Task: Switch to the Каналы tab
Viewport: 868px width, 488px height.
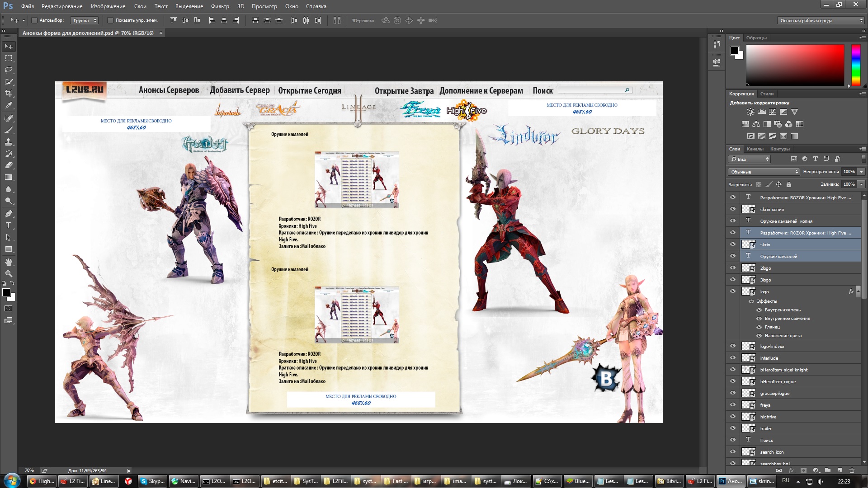Action: (x=755, y=149)
